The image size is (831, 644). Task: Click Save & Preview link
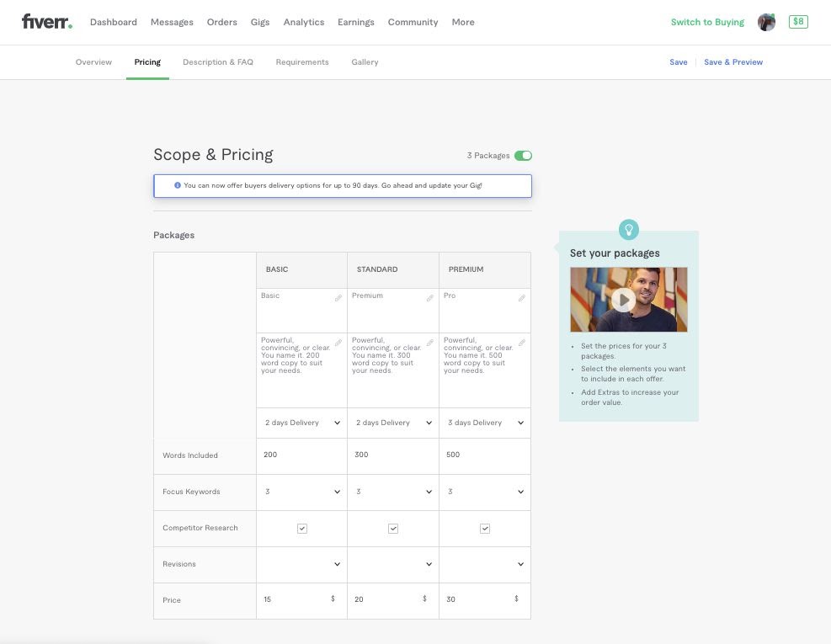[x=733, y=62]
